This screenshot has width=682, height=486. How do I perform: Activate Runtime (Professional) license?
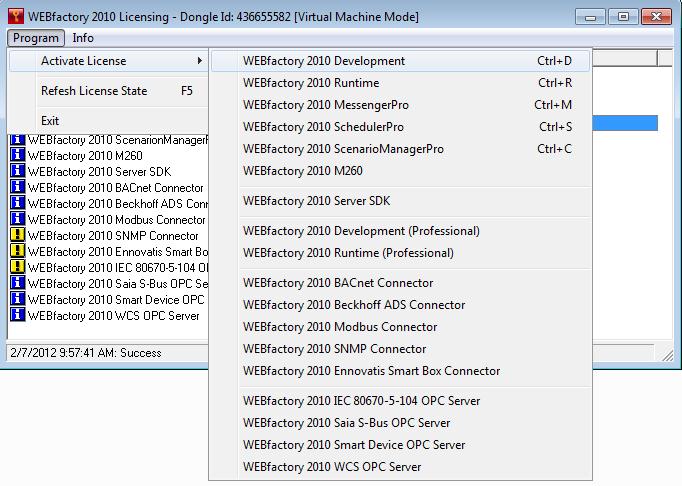pos(400,253)
